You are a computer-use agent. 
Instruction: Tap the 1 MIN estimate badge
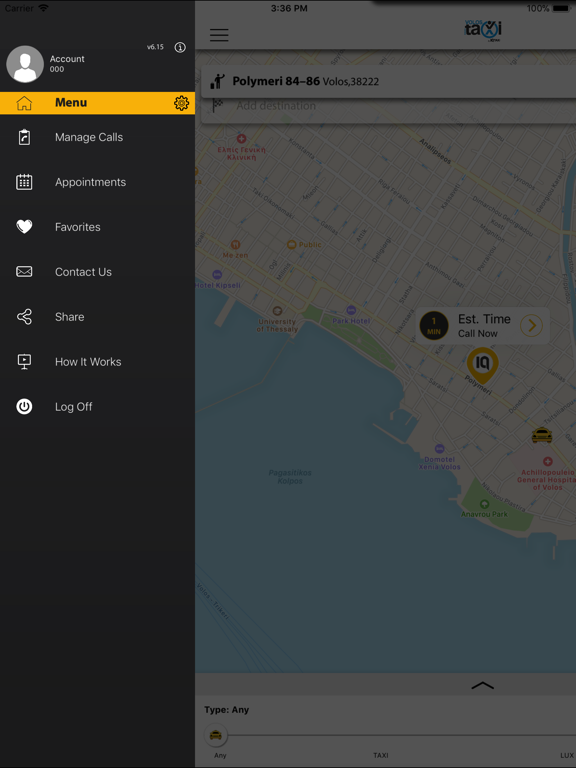coord(434,326)
